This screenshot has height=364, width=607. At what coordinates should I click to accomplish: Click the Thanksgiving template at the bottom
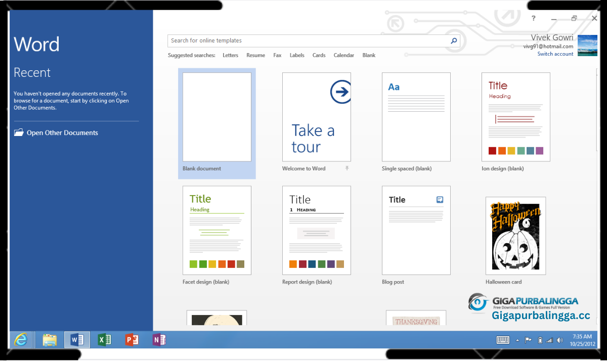[416, 318]
